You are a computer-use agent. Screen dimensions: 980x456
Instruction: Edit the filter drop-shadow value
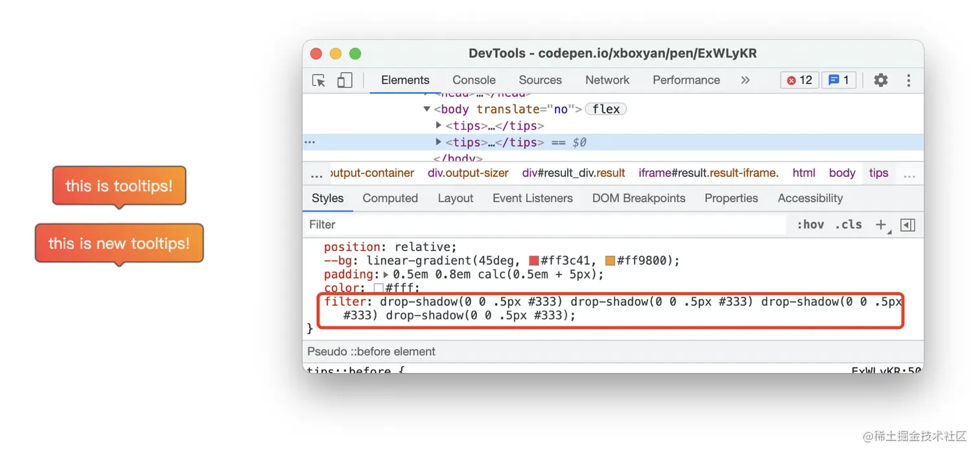click(x=622, y=309)
